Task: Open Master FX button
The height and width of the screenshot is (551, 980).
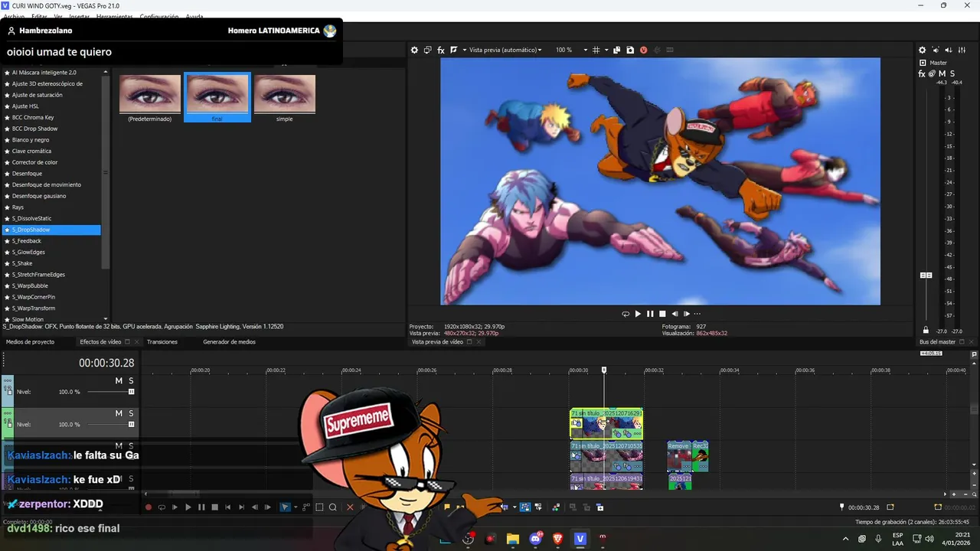Action: click(x=922, y=73)
